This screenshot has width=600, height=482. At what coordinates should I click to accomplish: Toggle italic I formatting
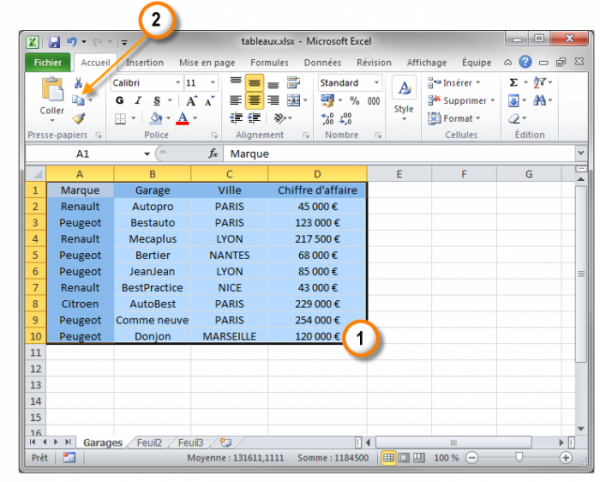(138, 101)
